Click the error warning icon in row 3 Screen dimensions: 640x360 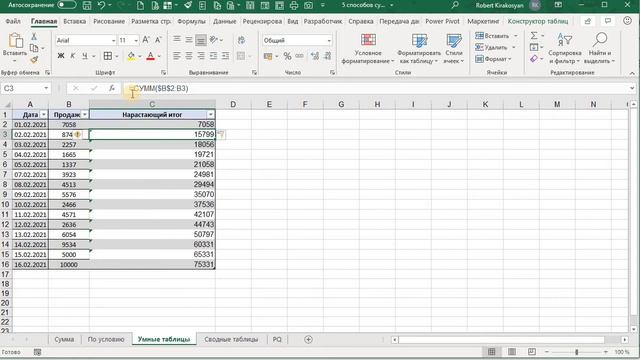pos(78,134)
